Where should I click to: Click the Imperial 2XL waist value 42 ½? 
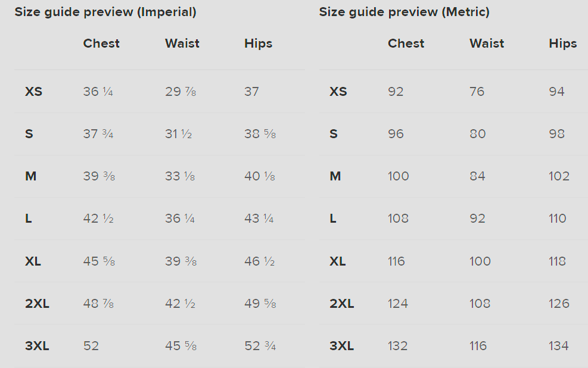[x=180, y=304]
